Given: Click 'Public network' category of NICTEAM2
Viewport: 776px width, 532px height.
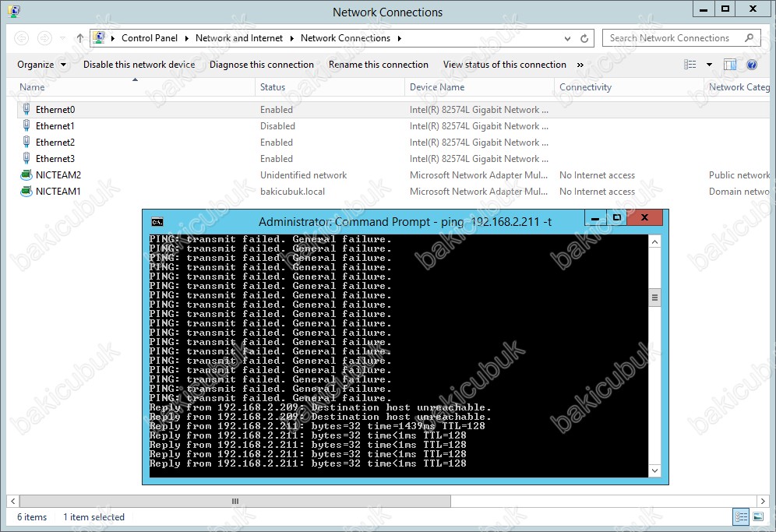Looking at the screenshot, I should click(739, 175).
